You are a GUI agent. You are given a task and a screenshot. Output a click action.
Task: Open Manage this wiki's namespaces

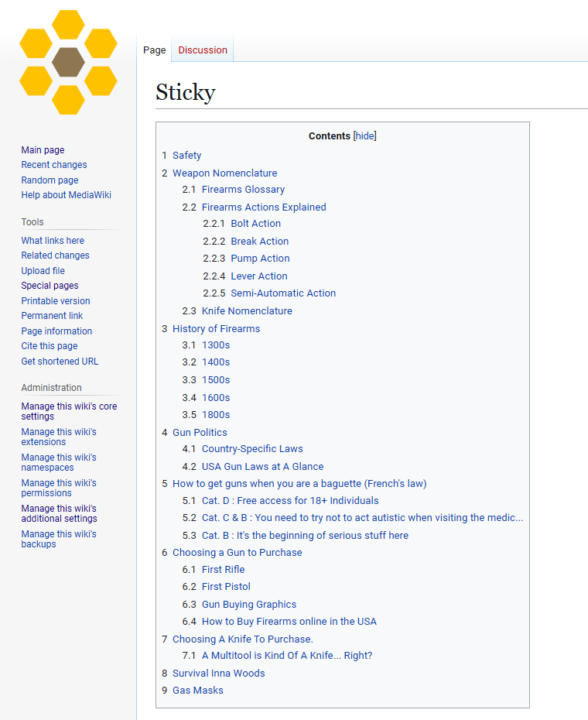[59, 462]
